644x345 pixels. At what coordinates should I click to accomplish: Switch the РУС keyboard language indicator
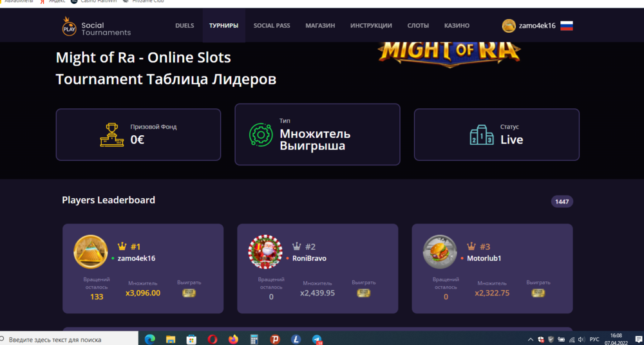[594, 340]
